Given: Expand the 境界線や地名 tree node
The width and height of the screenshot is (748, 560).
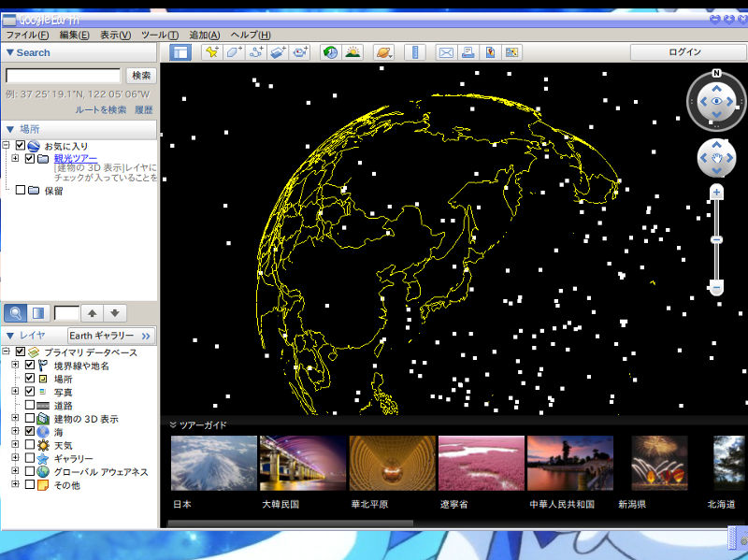Looking at the screenshot, I should pos(15,365).
